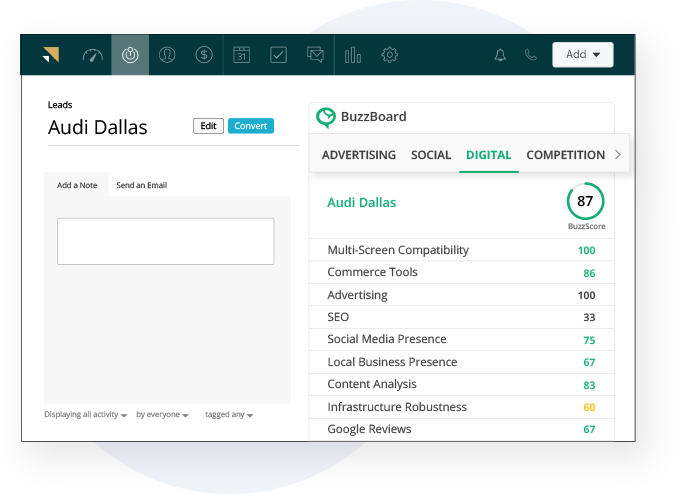Expand the Displaying all activity filter
Screen dimensions: 680x494
(x=85, y=415)
